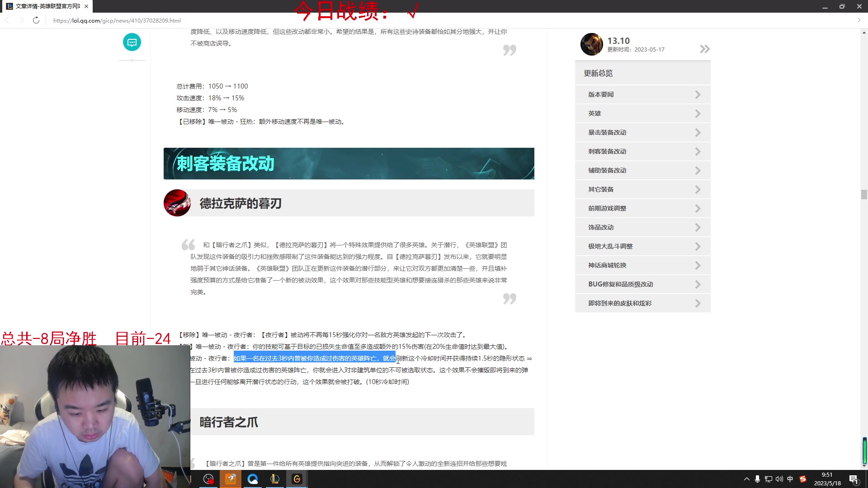Toggle the 中 input method indicator
The height and width of the screenshot is (488, 868).
pos(790,479)
